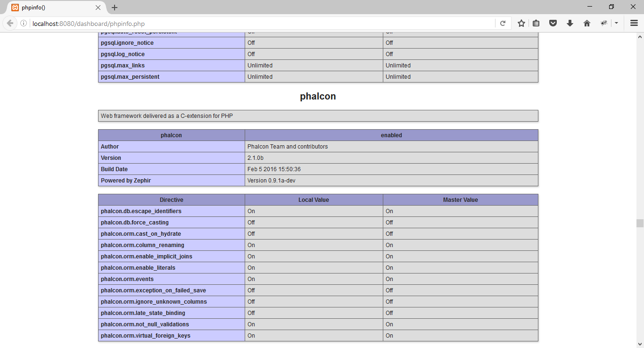
Task: Open the site information icon in address bar
Action: tap(24, 23)
